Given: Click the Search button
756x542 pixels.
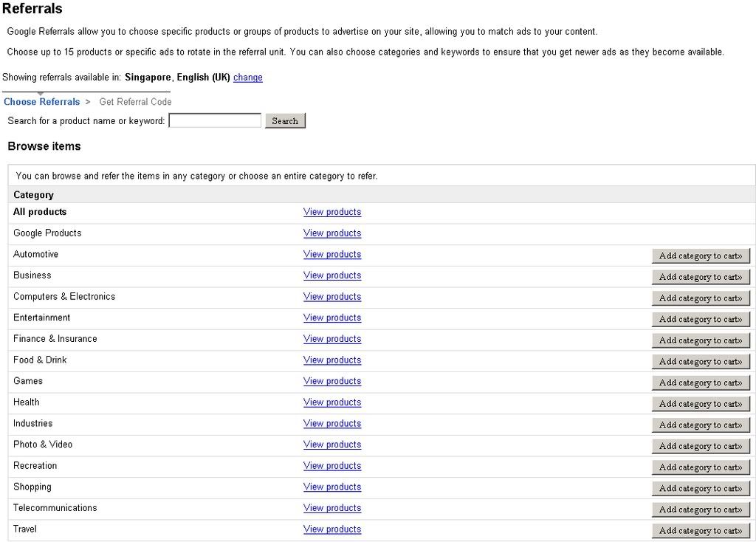Looking at the screenshot, I should pyautogui.click(x=285, y=120).
